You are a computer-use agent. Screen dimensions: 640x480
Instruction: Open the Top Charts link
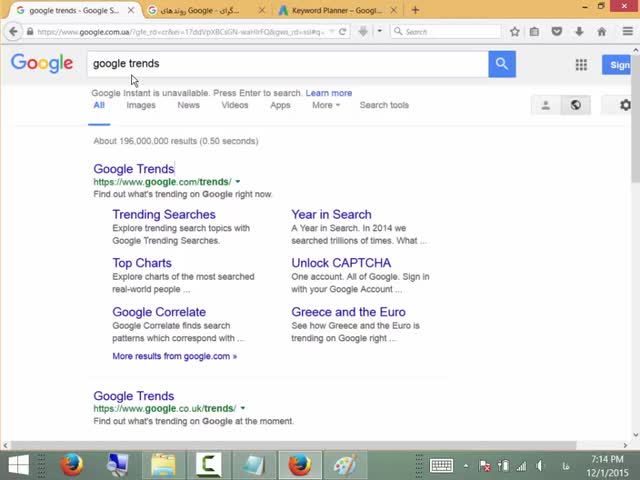142,263
